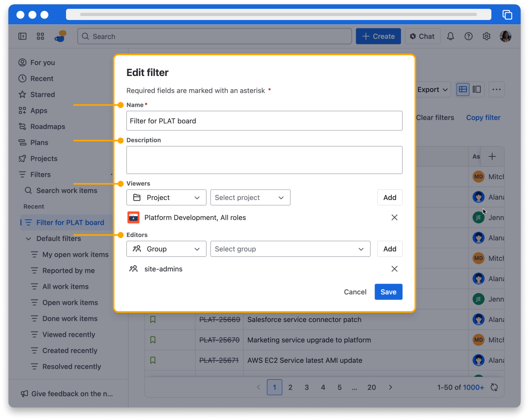The width and height of the screenshot is (529, 420).
Task: Click bookmark icon for PLAT-25669
Action: (153, 320)
